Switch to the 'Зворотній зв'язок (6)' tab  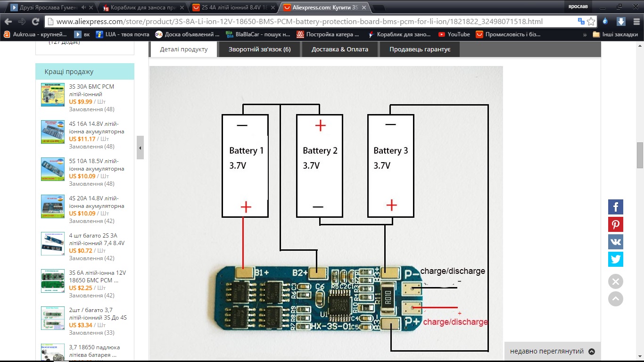(x=259, y=49)
